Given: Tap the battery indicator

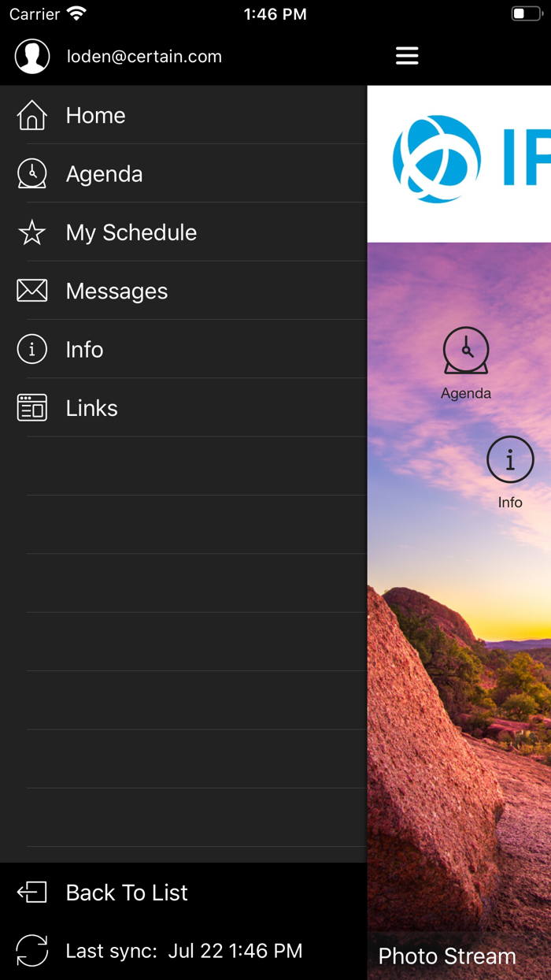Looking at the screenshot, I should pyautogui.click(x=527, y=14).
